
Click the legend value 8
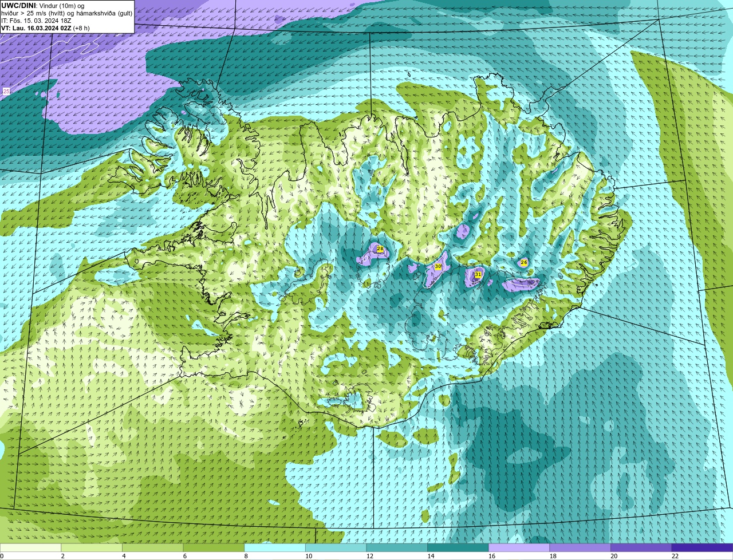(x=246, y=556)
